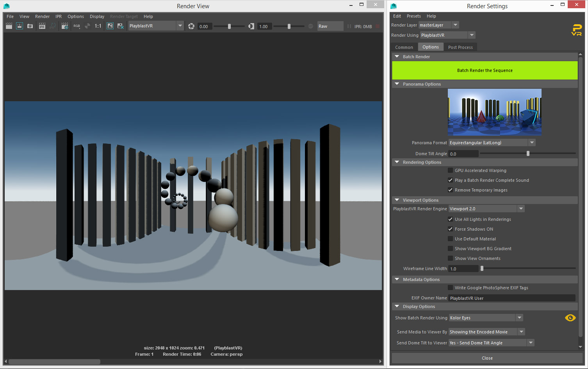The image size is (588, 369).
Task: Click the Pause IPR icon
Action: click(349, 26)
